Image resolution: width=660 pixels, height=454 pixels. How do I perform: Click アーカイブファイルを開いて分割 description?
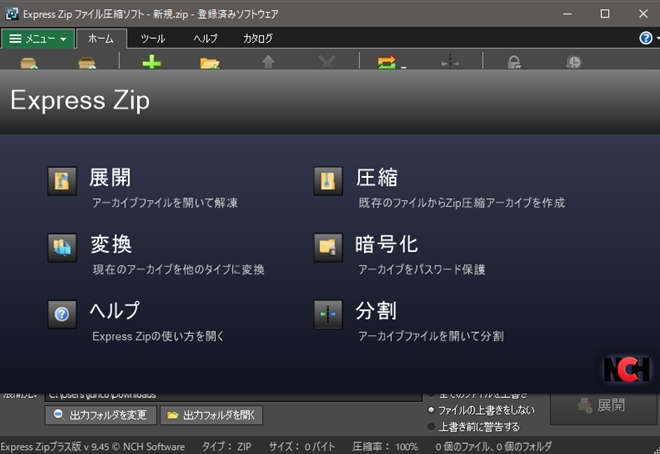click(431, 336)
